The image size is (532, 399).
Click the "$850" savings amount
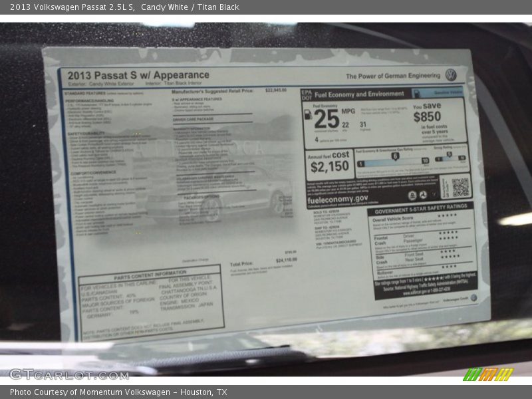(427, 117)
